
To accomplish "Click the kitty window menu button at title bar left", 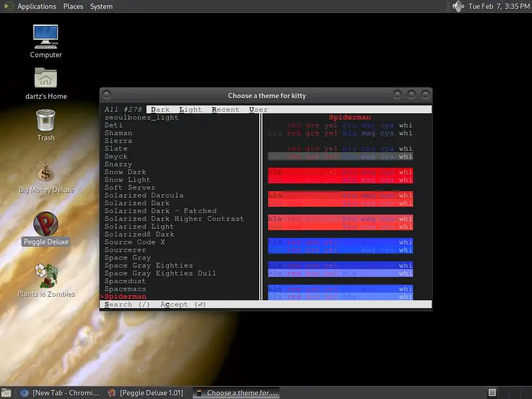I will [x=107, y=95].
